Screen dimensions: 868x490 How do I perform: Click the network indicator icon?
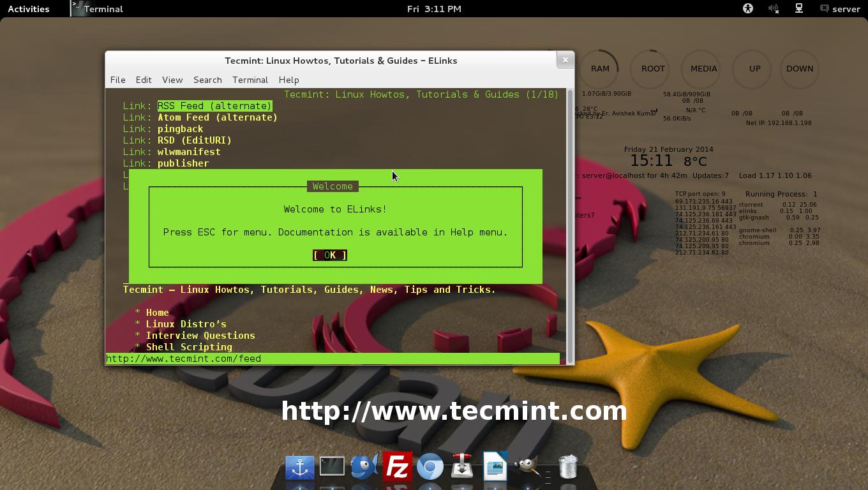[798, 9]
